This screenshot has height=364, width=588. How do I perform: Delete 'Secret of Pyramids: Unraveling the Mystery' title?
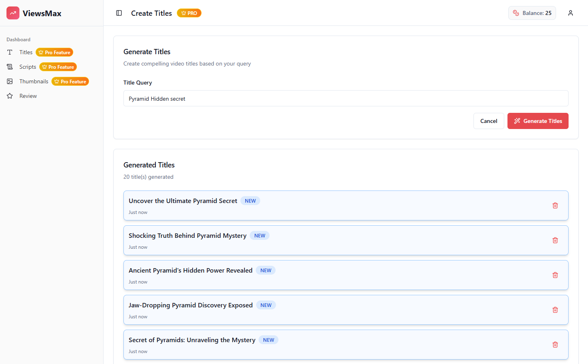pyautogui.click(x=555, y=345)
